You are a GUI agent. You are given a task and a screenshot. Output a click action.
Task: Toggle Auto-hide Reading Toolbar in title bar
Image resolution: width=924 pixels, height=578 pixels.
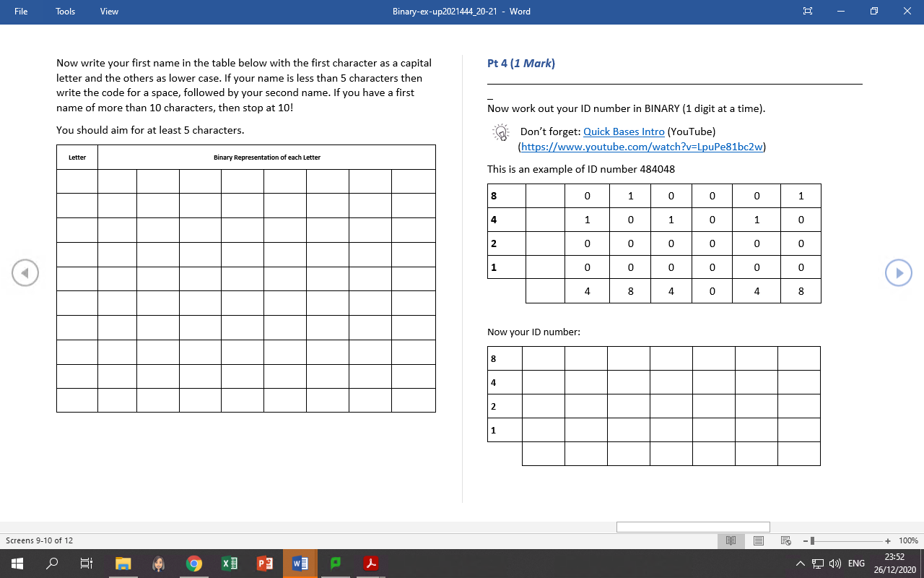click(807, 11)
